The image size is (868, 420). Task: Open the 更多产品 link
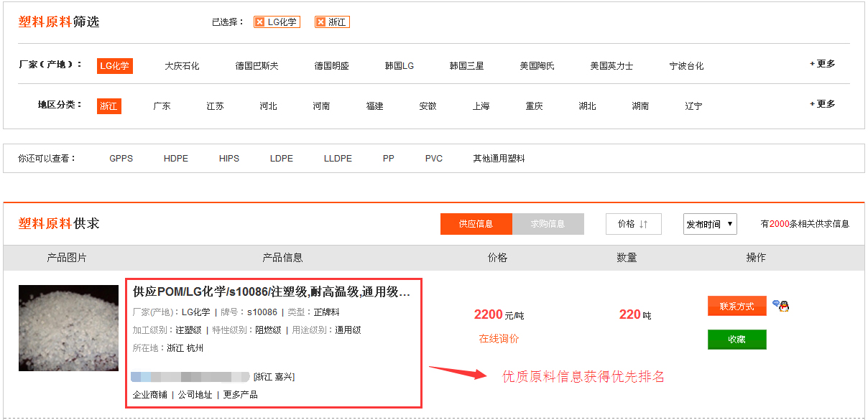click(x=241, y=395)
